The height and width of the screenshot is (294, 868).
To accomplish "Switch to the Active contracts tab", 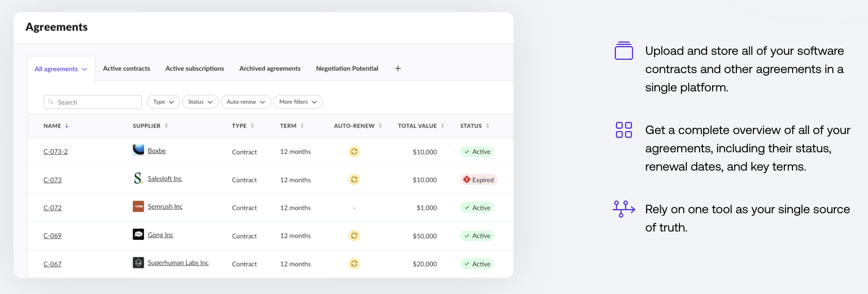I will [126, 69].
